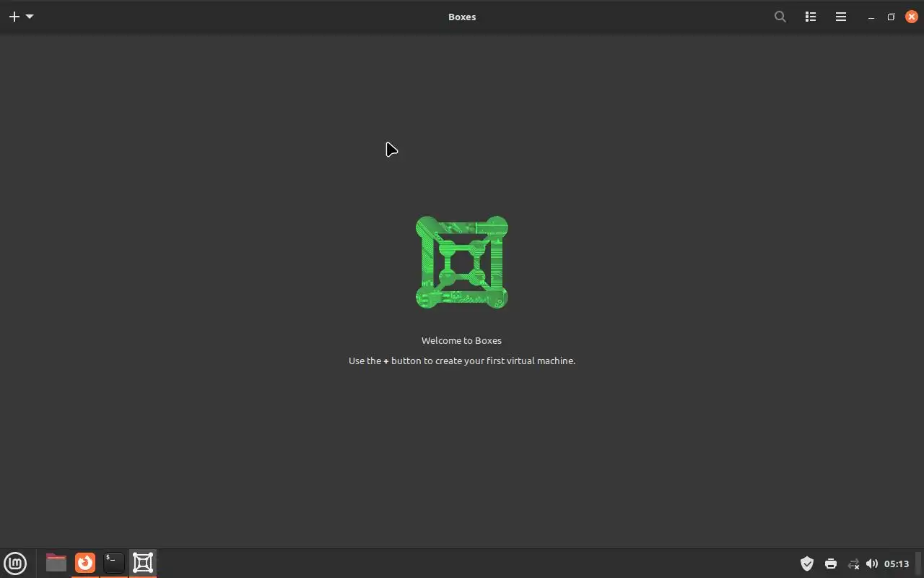Launch Firefox from the taskbar
This screenshot has width=924, height=578.
point(85,563)
